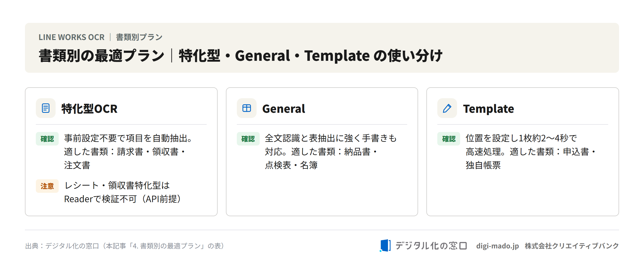Viewport: 644px width, 277px height.
Task: Click the デジタル化の窓口 door logo icon
Action: tap(385, 246)
